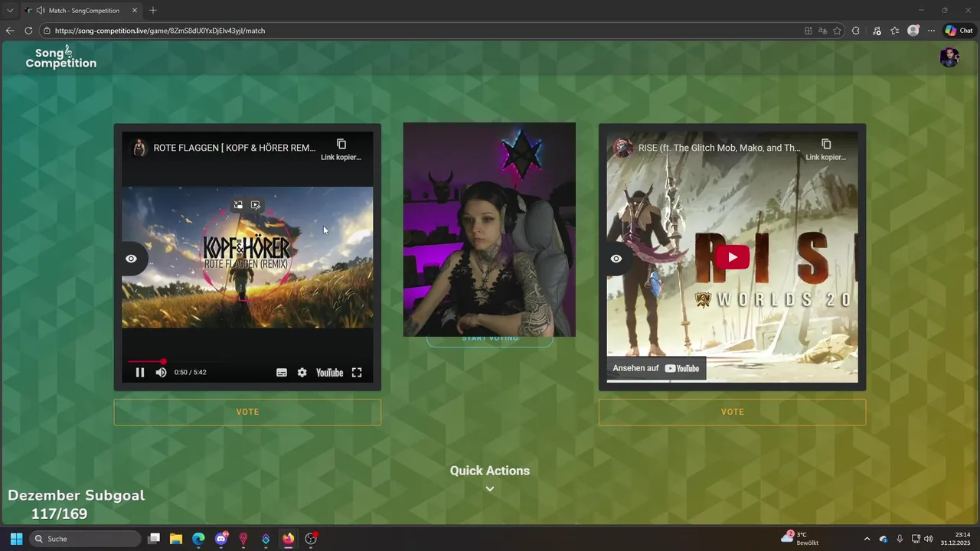Viewport: 980px width, 551px height.
Task: Mute the left YouTube player volume
Action: tap(161, 373)
